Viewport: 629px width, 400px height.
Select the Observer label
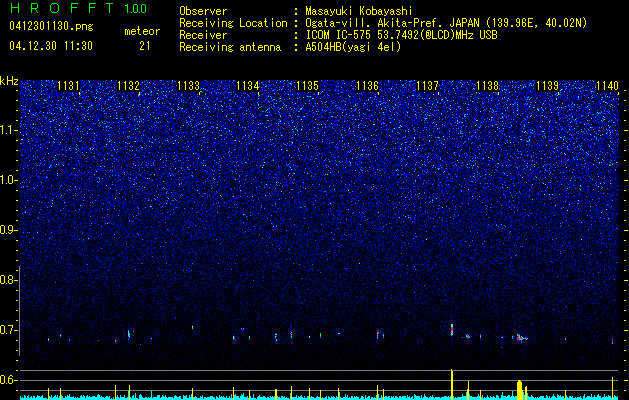[203, 11]
